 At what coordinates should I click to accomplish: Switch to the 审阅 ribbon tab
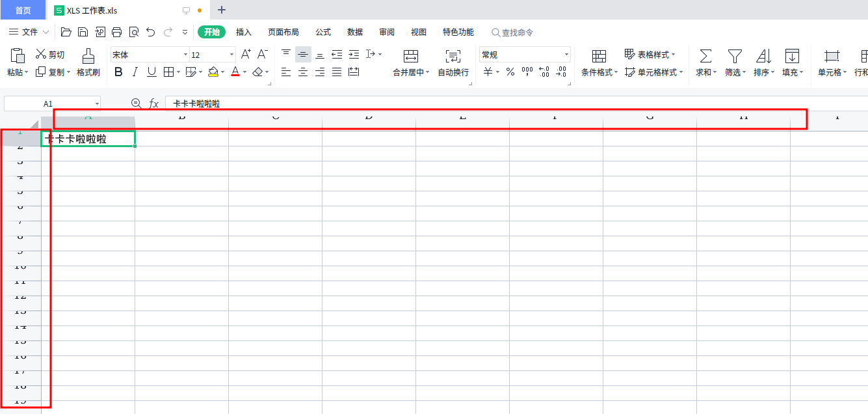pos(387,32)
